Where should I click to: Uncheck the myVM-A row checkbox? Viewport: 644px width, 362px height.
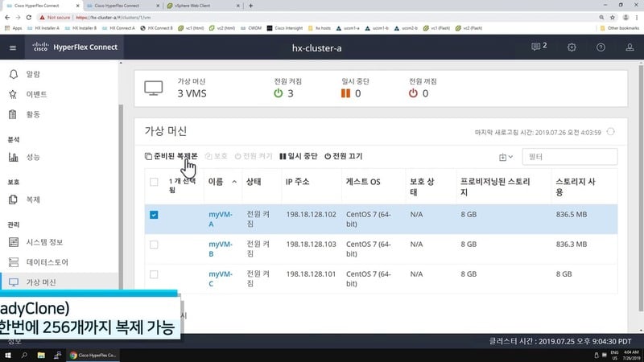(x=154, y=215)
